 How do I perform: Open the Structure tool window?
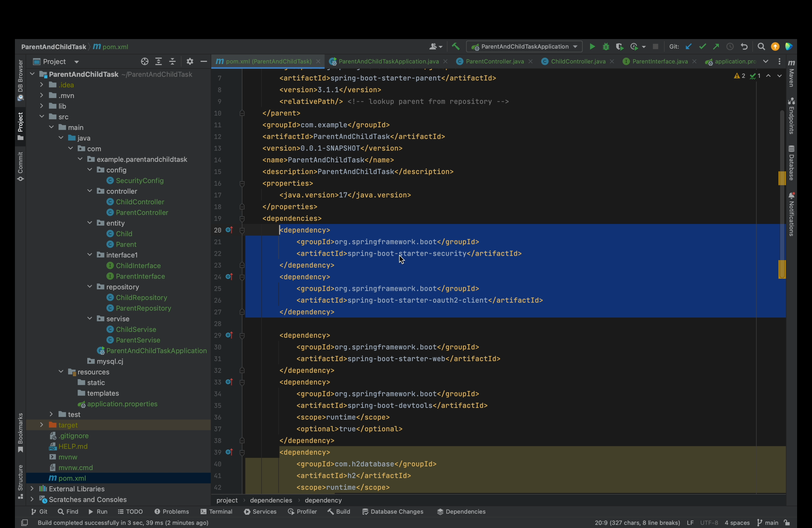tap(20, 482)
